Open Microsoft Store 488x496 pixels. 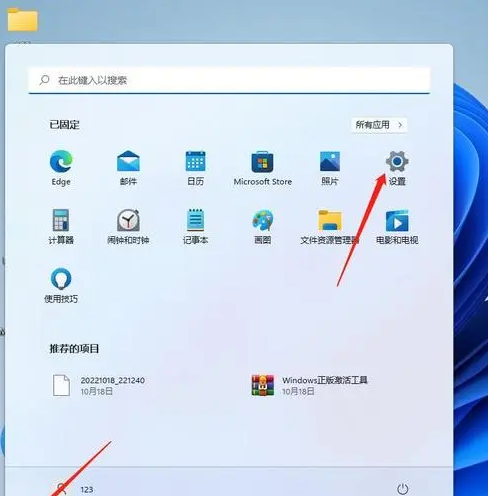pyautogui.click(x=263, y=168)
